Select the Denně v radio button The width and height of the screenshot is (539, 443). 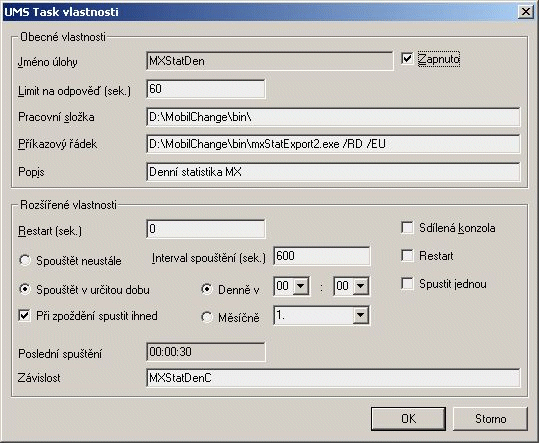coord(207,289)
